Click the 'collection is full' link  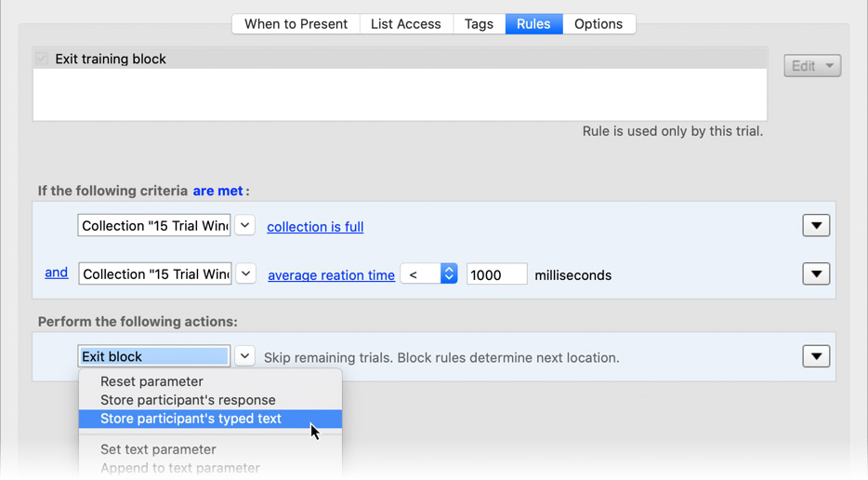click(315, 227)
